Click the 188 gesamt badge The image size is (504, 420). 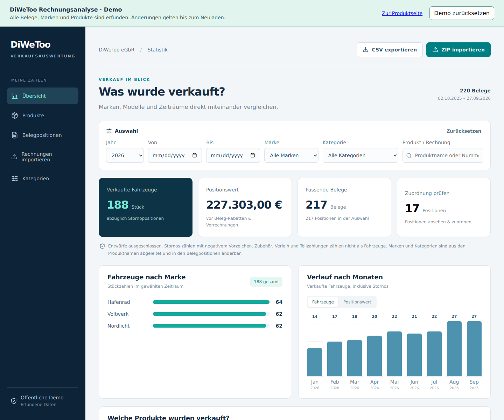[266, 282]
